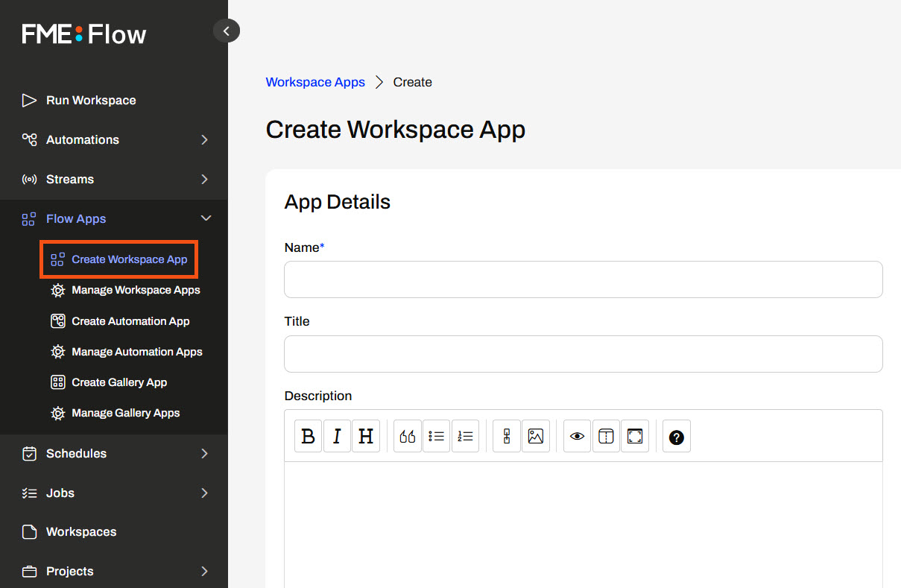Click the Name input field
901x588 pixels.
[583, 279]
